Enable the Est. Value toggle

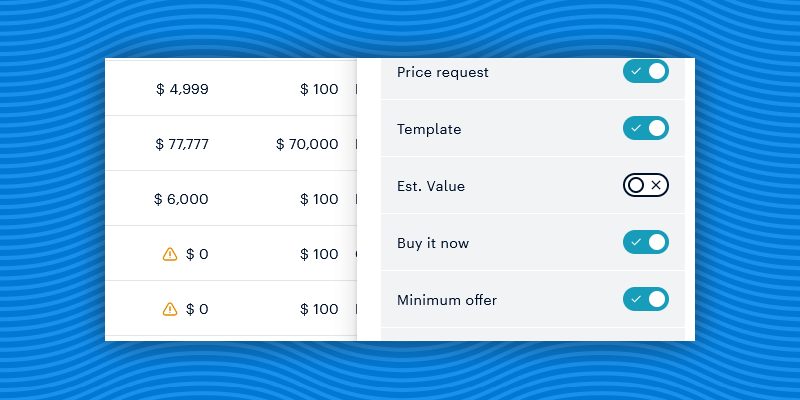tap(645, 185)
